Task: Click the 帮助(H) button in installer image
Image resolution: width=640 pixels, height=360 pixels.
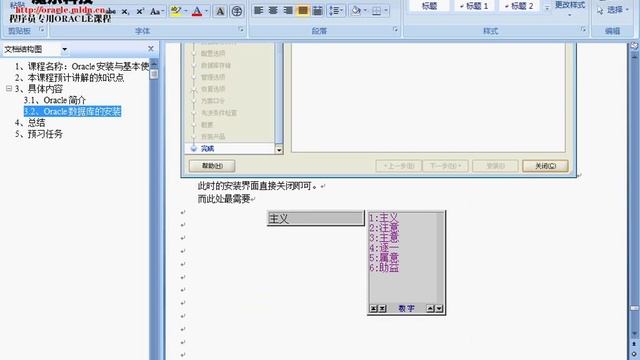Action: click(x=212, y=166)
